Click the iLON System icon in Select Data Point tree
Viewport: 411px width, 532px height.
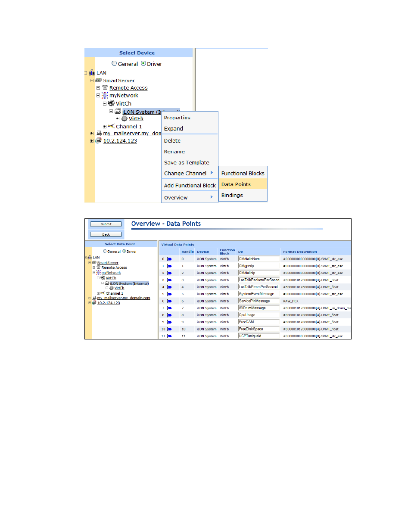click(107, 283)
